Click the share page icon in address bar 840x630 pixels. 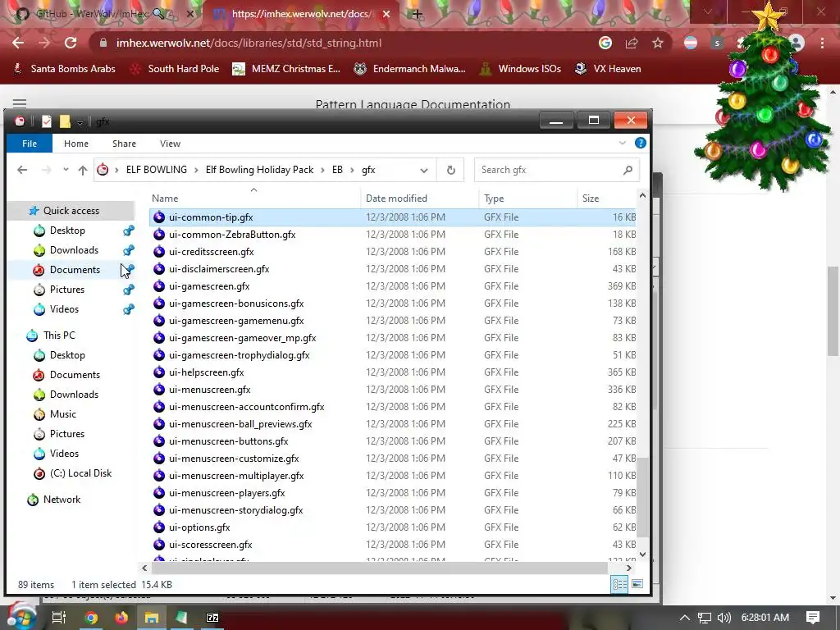click(632, 43)
